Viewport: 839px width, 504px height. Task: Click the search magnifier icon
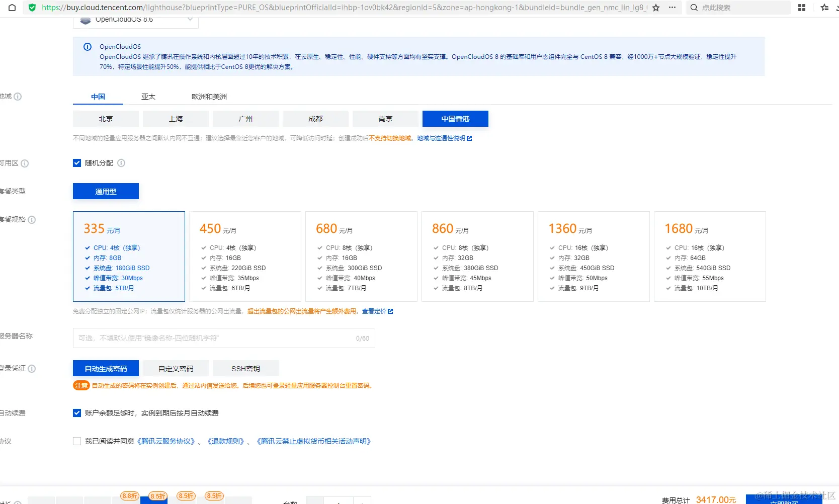point(694,8)
